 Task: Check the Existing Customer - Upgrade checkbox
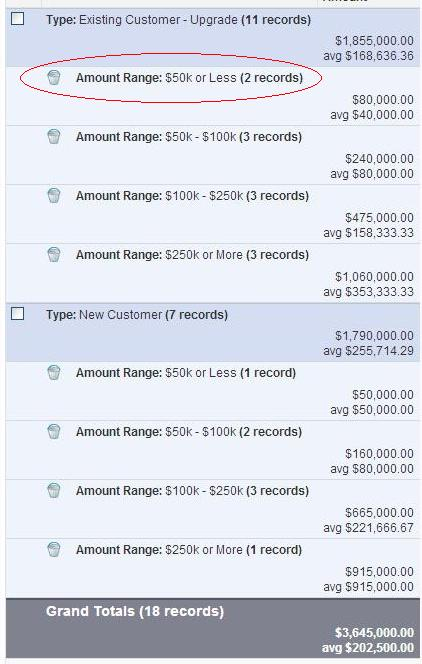17,19
